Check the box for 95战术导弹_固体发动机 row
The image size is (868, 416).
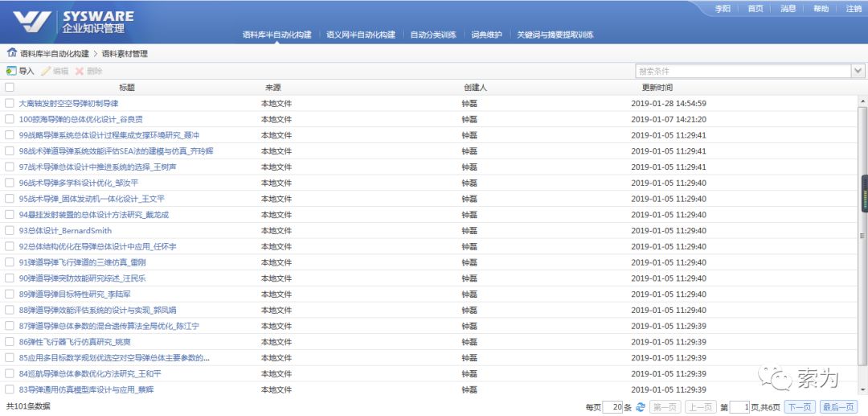click(x=10, y=199)
